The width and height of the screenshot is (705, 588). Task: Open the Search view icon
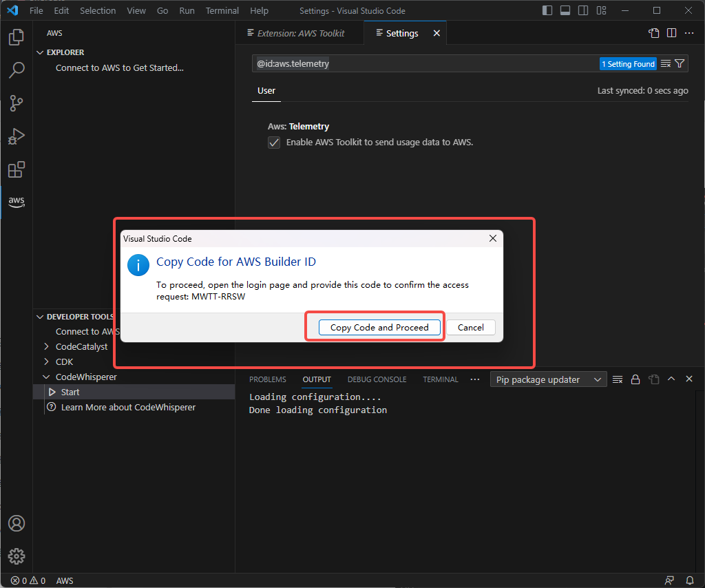coord(17,70)
